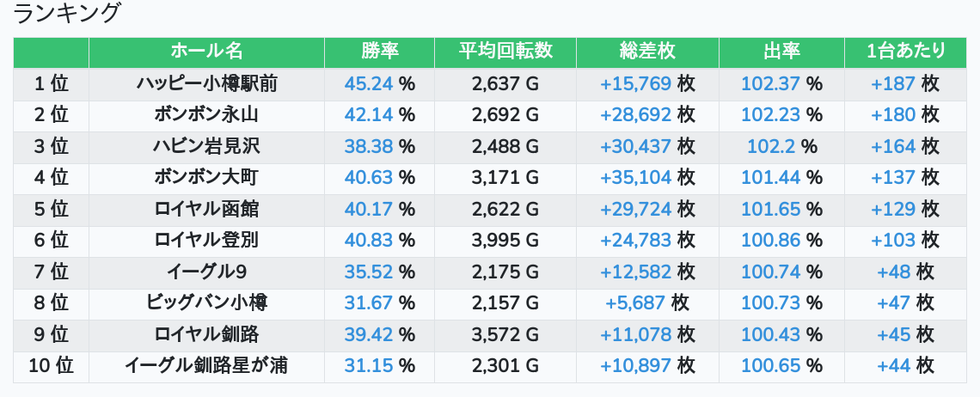
Task: Select the 102.23 payout rate value
Action: click(770, 115)
